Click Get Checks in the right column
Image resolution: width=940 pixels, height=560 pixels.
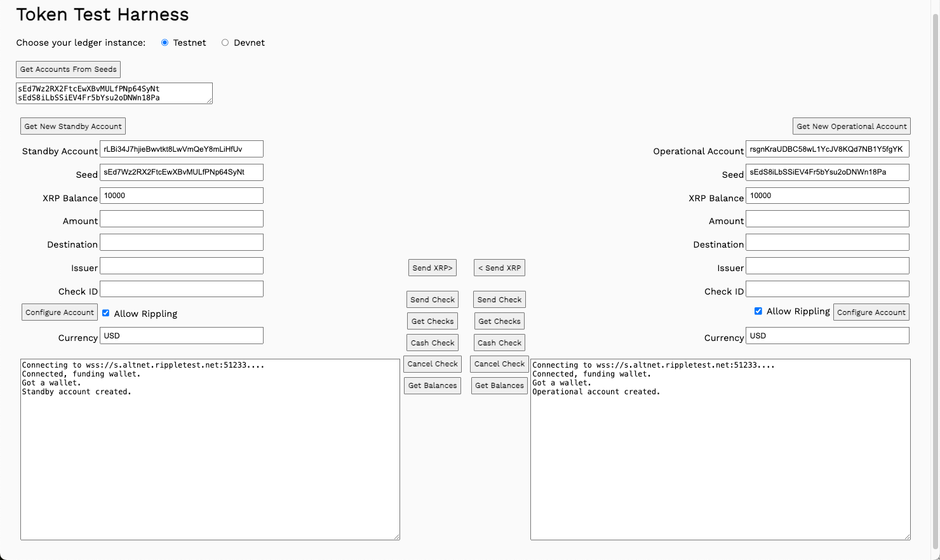(499, 321)
